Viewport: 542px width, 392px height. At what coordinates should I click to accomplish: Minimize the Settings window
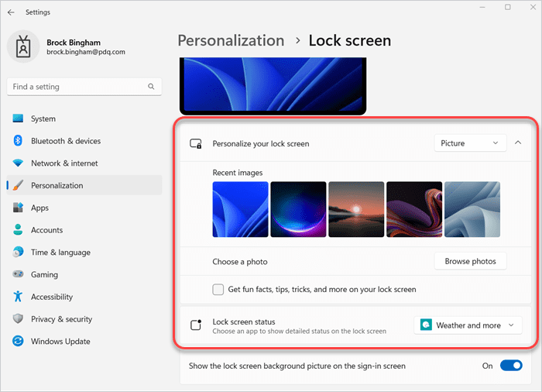(482, 7)
